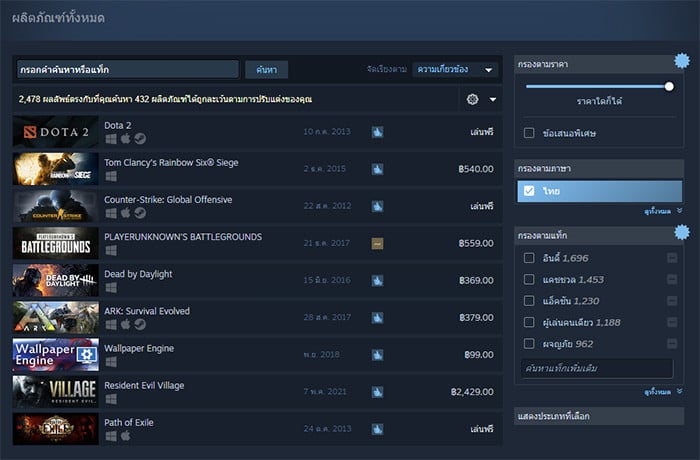The width and height of the screenshot is (700, 460).
Task: Click Apple icon under ARK: Survival Evolved
Action: (x=125, y=324)
